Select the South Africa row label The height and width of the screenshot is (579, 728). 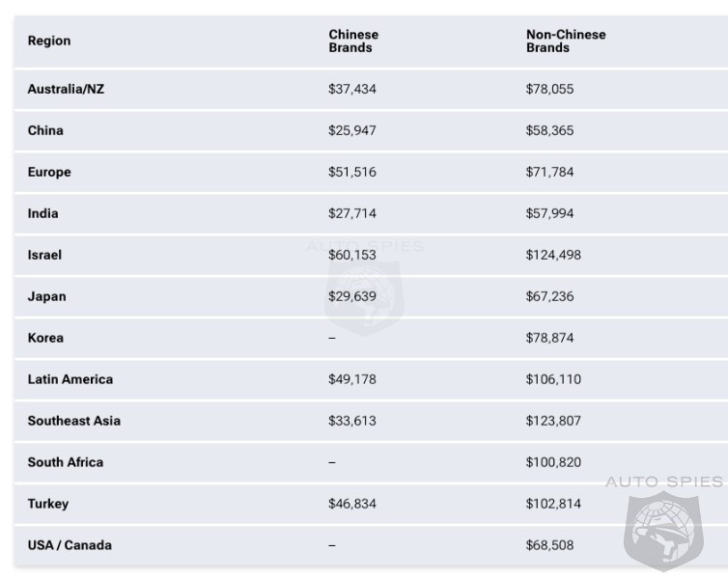click(x=66, y=462)
